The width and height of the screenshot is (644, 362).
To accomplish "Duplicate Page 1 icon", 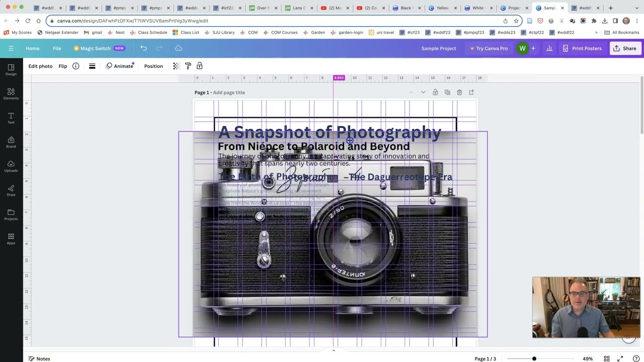I will point(447,93).
